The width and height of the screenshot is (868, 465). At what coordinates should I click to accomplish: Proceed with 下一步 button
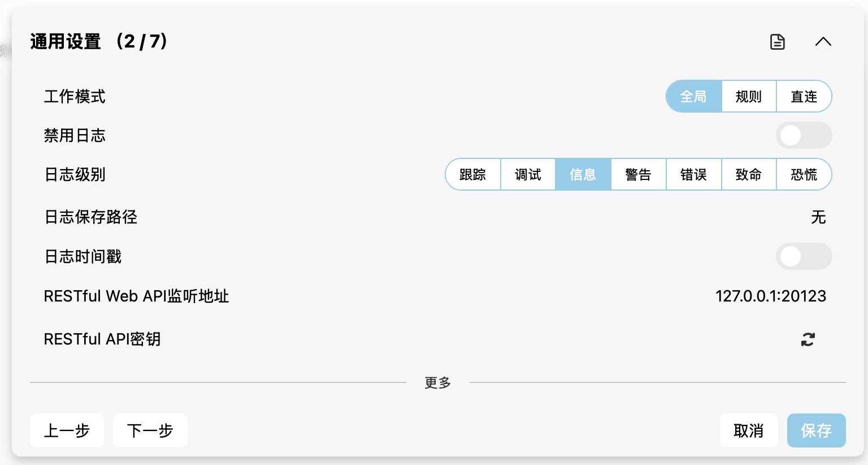pos(150,430)
